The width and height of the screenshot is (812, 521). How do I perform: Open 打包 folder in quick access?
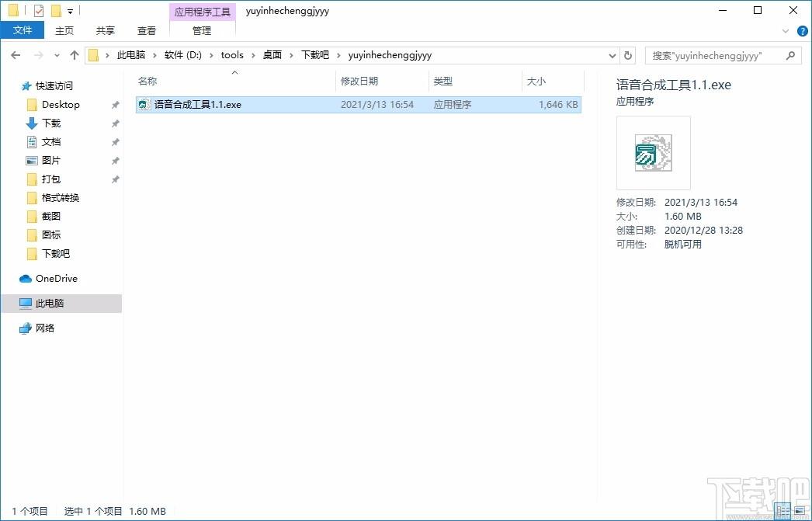pos(51,179)
